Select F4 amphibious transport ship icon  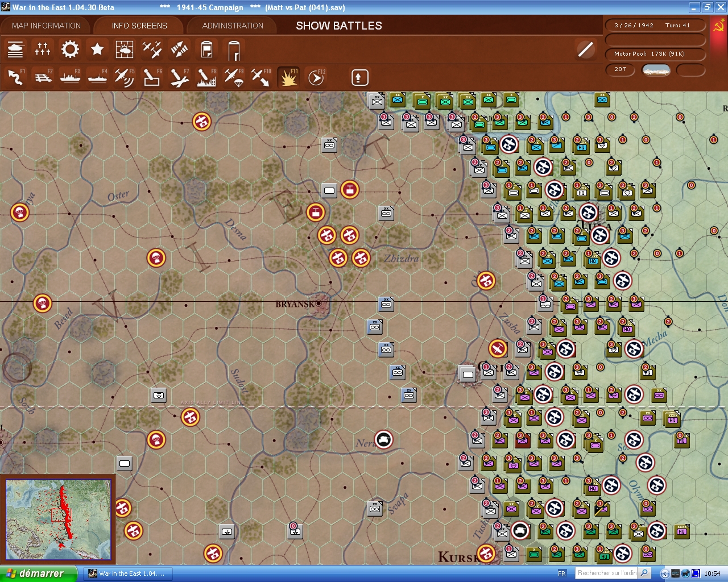[97, 77]
